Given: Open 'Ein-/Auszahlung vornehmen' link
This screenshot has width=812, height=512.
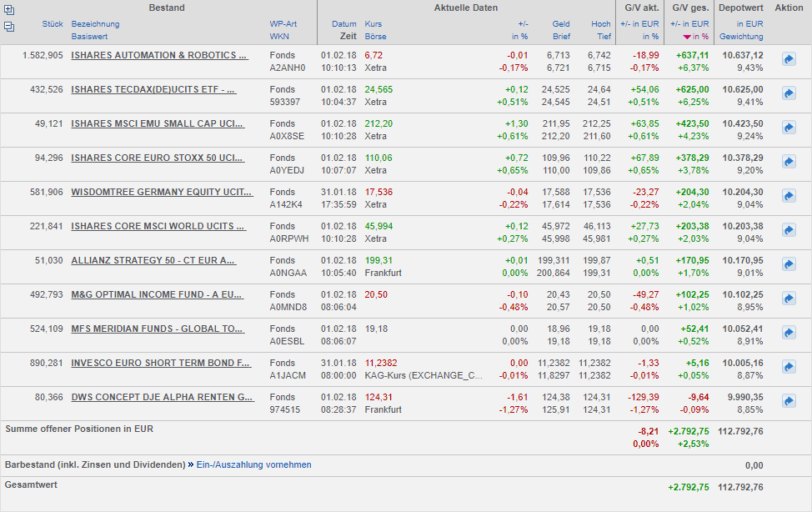Looking at the screenshot, I should 253,464.
